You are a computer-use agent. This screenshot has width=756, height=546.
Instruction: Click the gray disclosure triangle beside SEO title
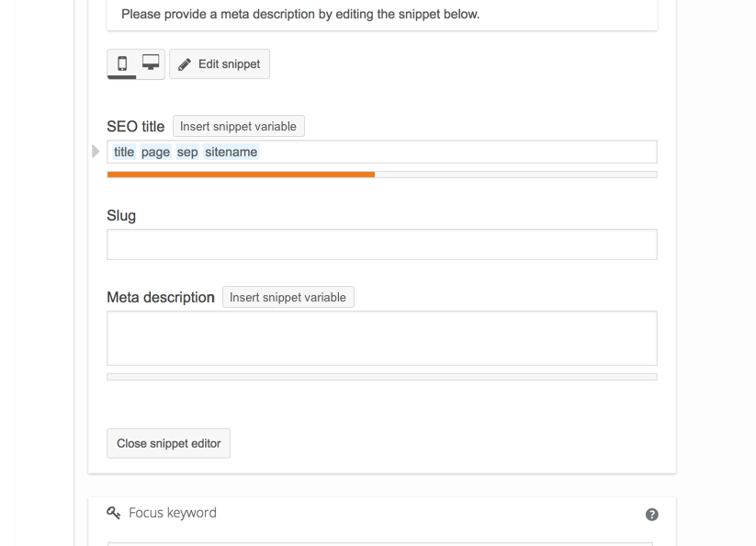pos(96,151)
